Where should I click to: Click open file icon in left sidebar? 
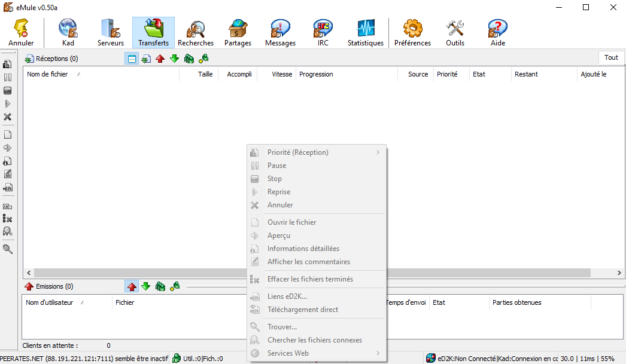(7, 134)
